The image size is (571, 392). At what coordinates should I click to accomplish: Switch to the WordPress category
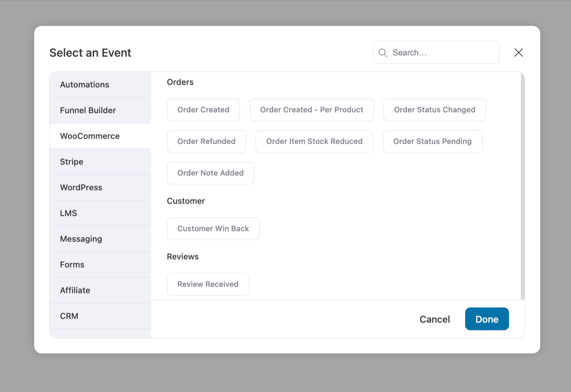point(81,187)
